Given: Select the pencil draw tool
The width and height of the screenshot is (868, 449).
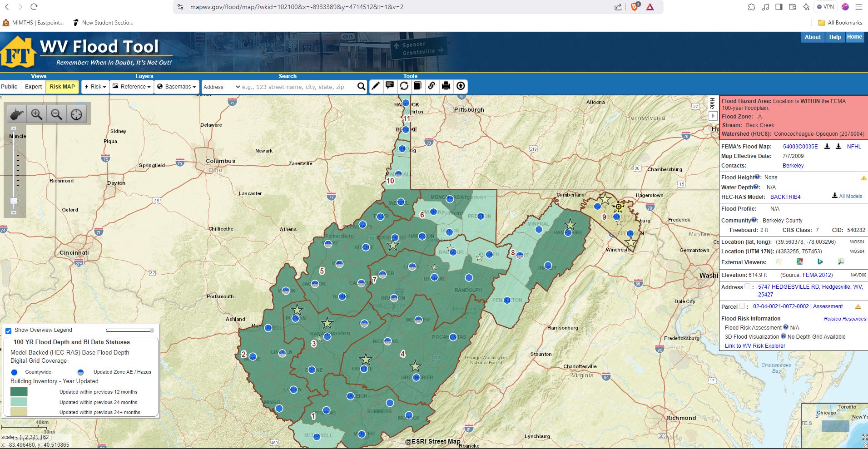Looking at the screenshot, I should click(375, 86).
